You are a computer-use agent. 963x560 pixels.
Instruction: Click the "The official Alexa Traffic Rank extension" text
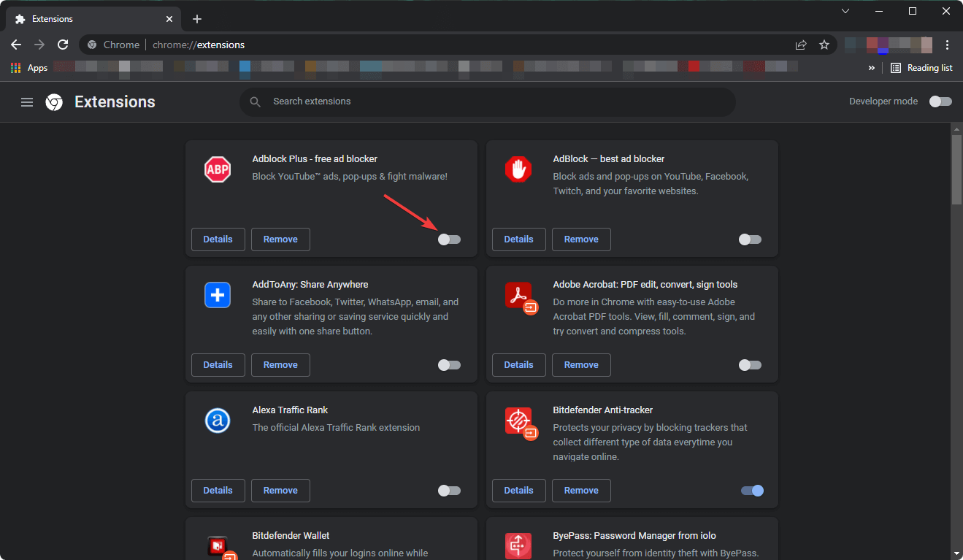(x=336, y=427)
